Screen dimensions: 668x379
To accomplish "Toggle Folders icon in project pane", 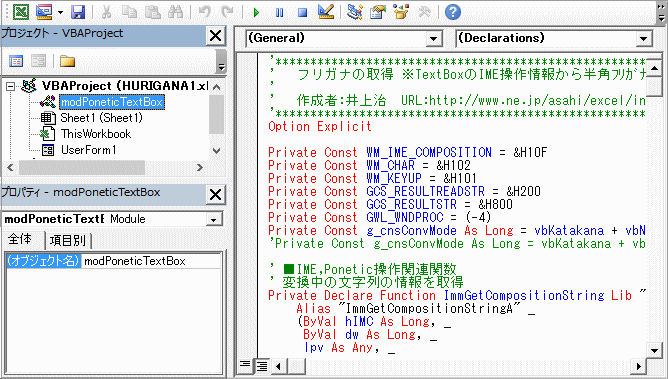I will point(67,61).
